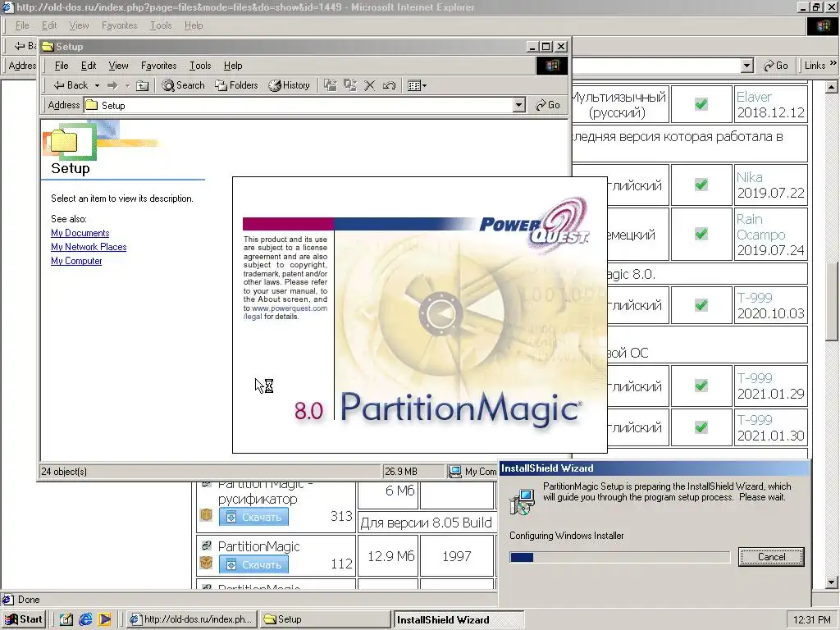Image resolution: width=840 pixels, height=630 pixels.
Task: Cancel the InstallShield Wizard
Action: point(771,557)
